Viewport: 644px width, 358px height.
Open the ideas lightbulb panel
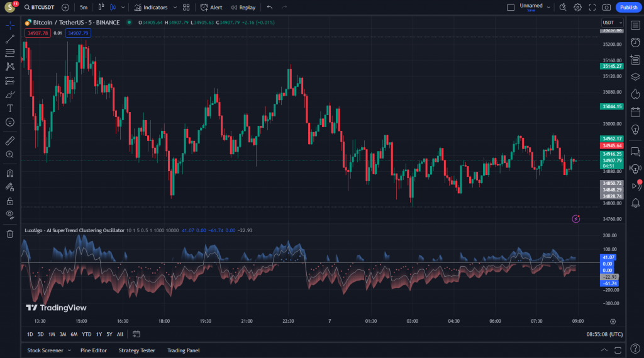(635, 130)
